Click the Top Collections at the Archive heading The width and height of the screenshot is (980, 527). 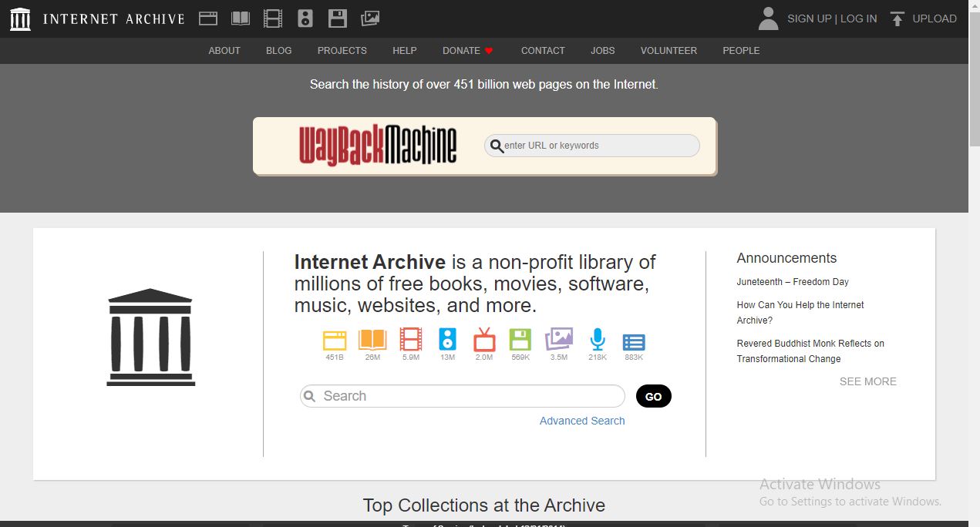click(484, 505)
